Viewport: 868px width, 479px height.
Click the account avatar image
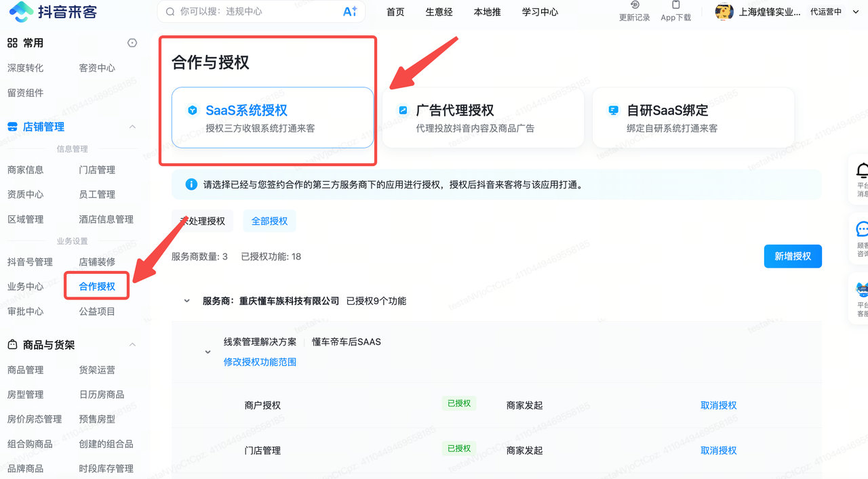pos(724,12)
